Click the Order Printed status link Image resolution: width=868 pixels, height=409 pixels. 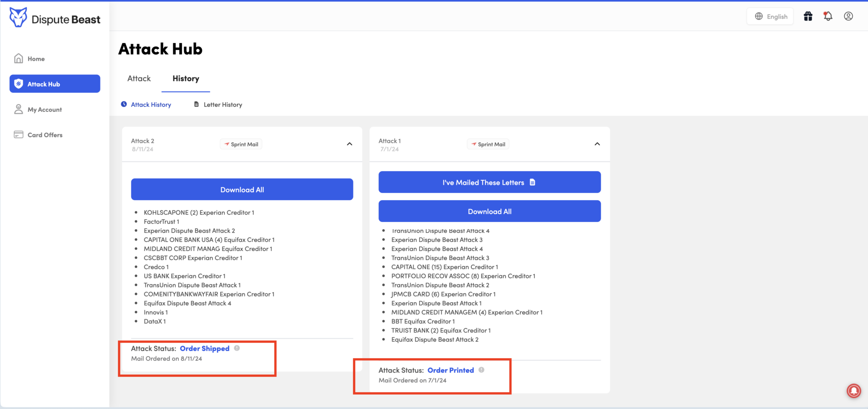point(451,370)
